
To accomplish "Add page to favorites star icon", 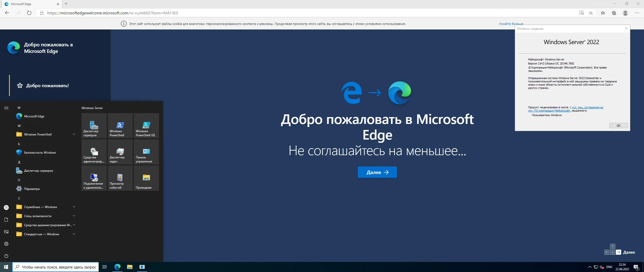I will point(591,13).
